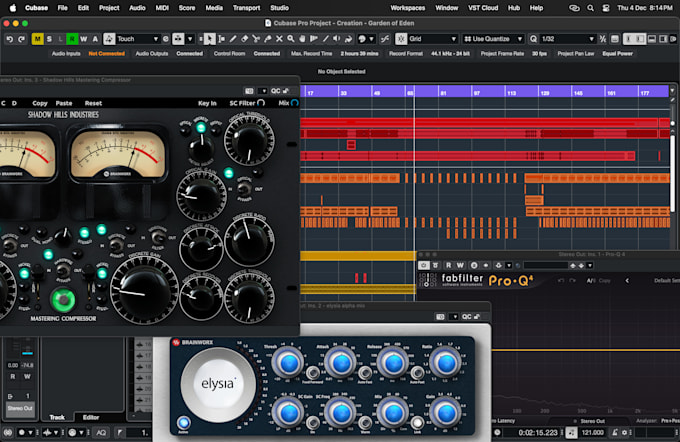Select the Glue tool
Viewport: 680px width, 442px height.
click(x=268, y=39)
